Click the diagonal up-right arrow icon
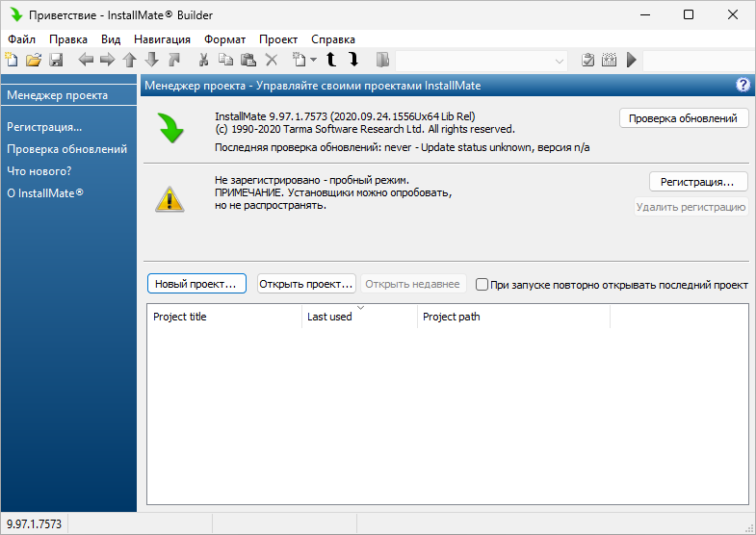The height and width of the screenshot is (535, 756). tap(174, 60)
